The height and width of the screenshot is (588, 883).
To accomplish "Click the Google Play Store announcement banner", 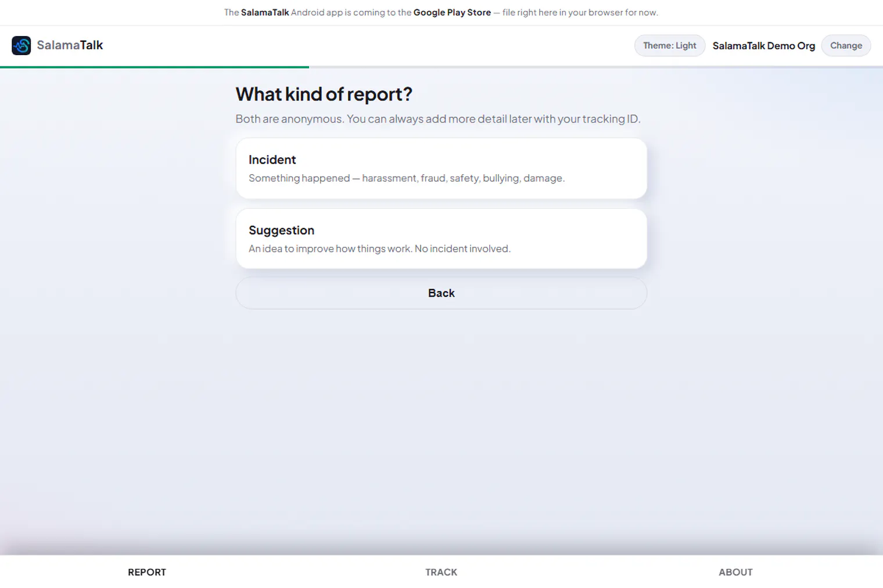I will (441, 12).
